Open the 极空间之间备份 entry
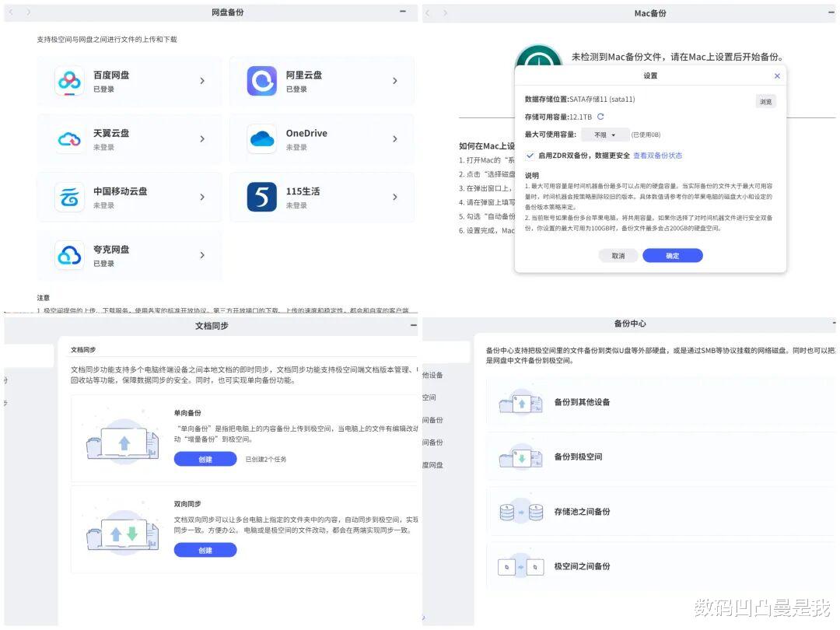The height and width of the screenshot is (630, 840). (660, 567)
